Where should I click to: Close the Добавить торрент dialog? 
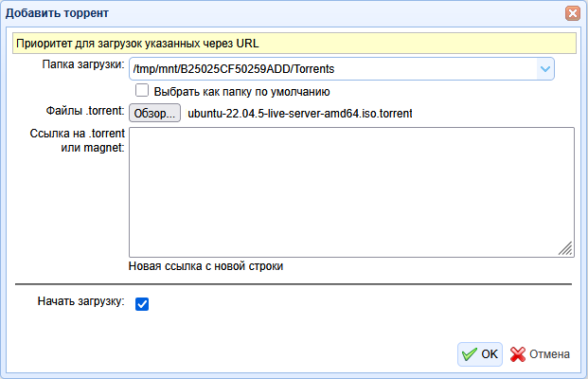572,13
